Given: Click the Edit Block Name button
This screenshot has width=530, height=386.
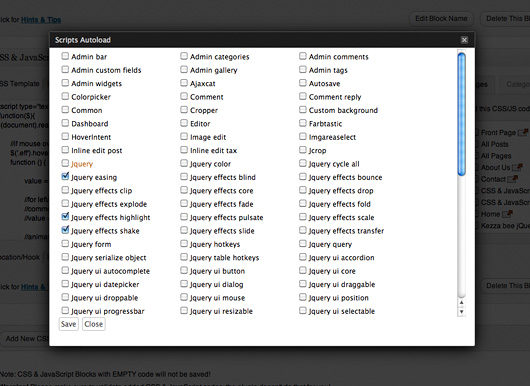Looking at the screenshot, I should 441,19.
